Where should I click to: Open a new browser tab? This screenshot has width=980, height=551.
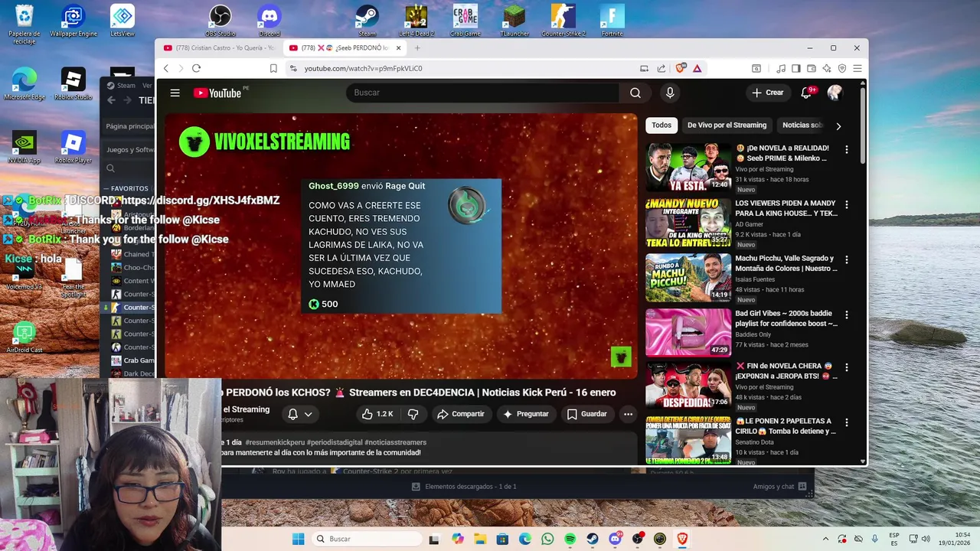(x=417, y=47)
